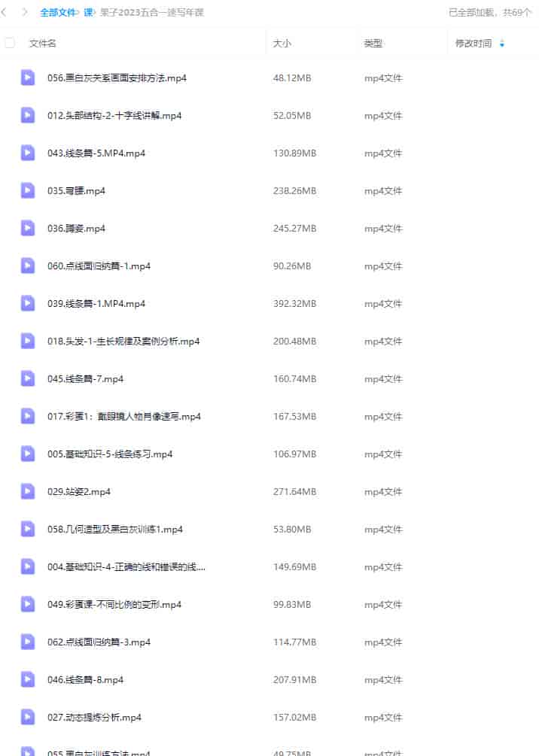Click video icon for 029.站姿2.mp4
The height and width of the screenshot is (756, 539).
tap(28, 491)
